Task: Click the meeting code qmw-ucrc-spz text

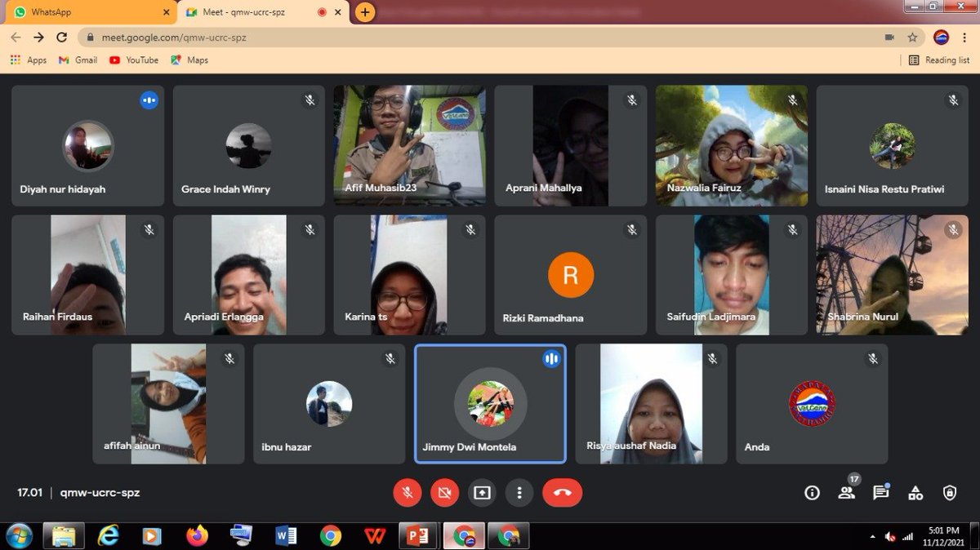Action: (100, 493)
